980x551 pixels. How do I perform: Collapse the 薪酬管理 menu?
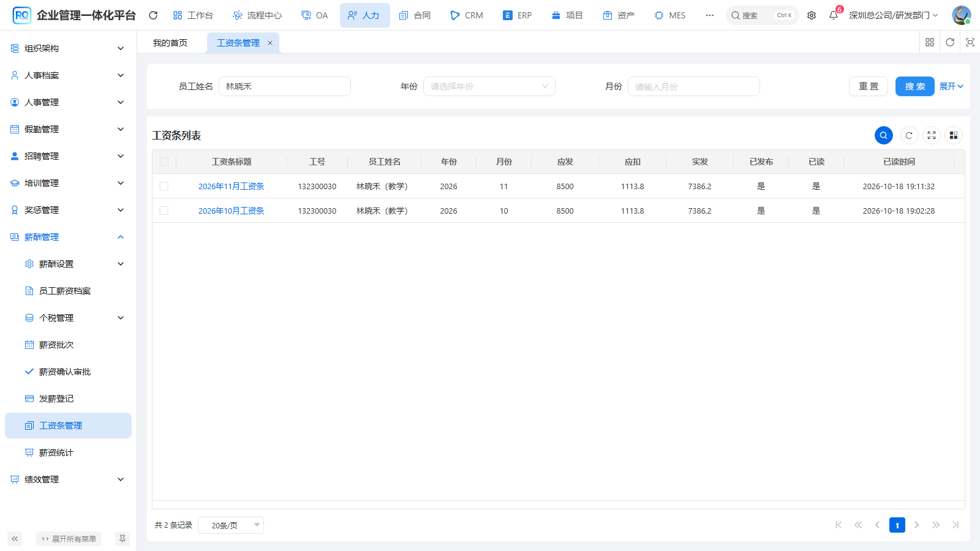[68, 237]
